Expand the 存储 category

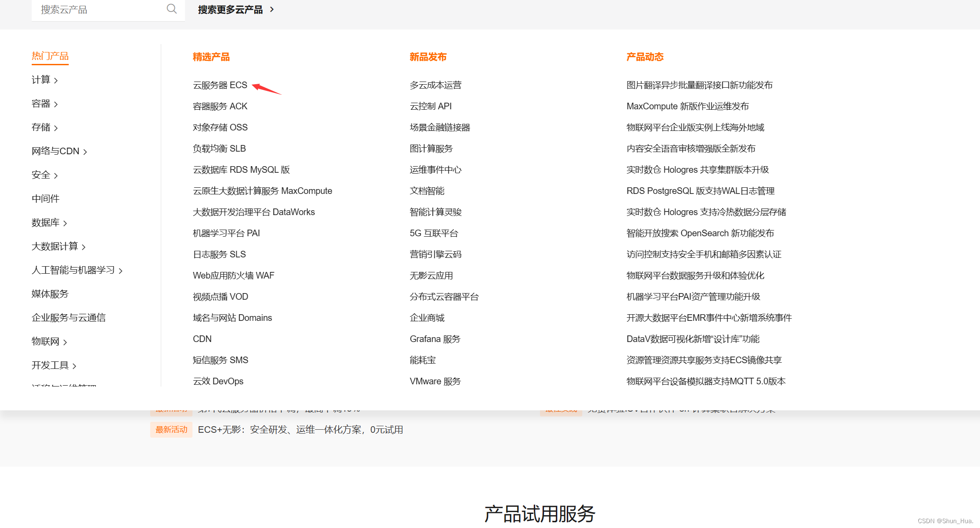[44, 127]
